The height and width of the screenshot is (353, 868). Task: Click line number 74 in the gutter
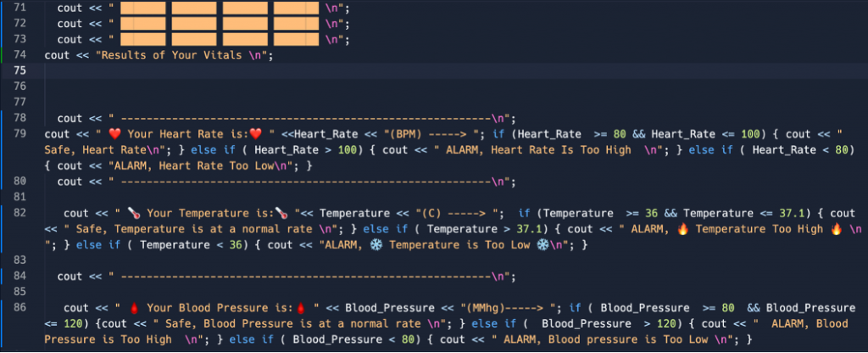coord(19,54)
